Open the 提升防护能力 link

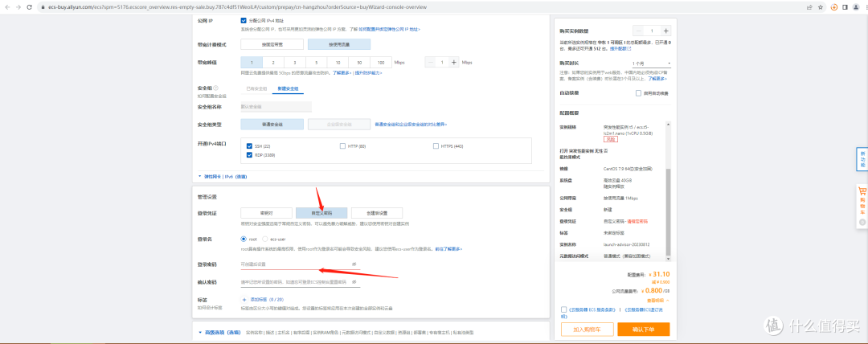[x=368, y=72]
